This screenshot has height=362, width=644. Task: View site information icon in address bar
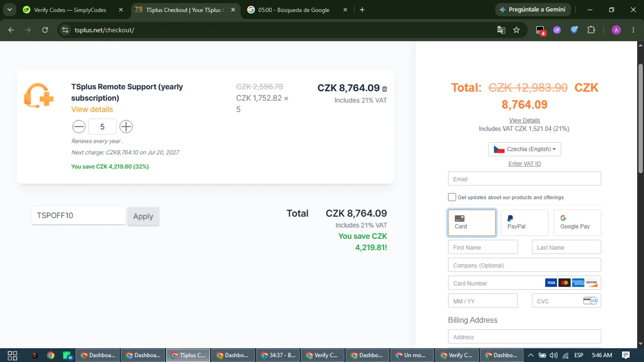pyautogui.click(x=65, y=30)
